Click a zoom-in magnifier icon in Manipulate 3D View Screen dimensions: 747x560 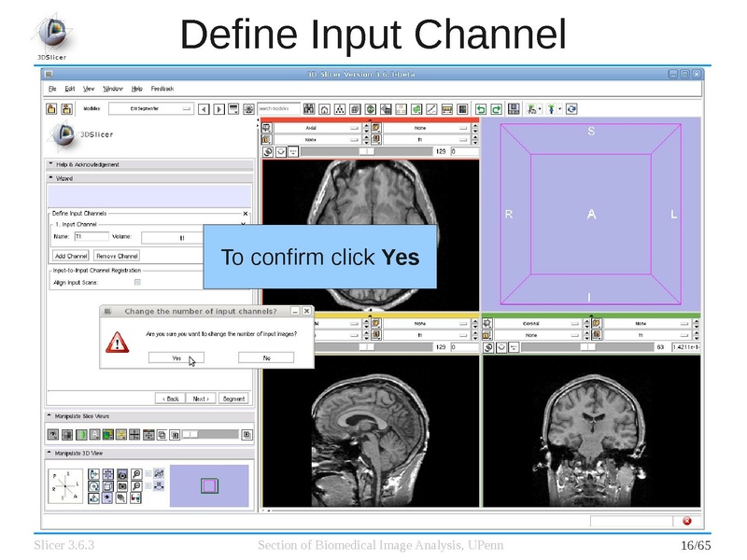click(137, 473)
